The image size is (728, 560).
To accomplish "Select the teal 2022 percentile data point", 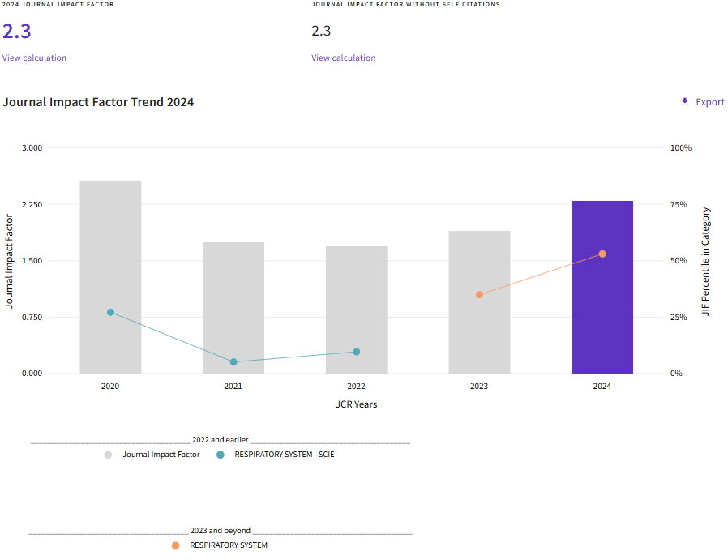I will (x=356, y=352).
